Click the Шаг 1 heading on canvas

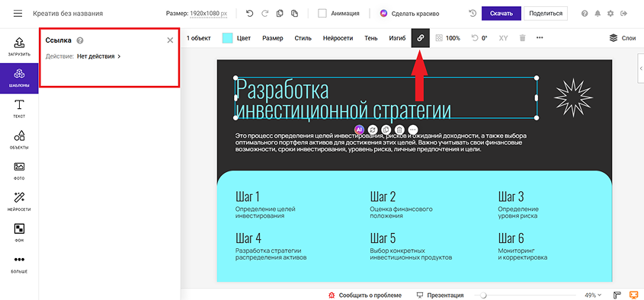(x=248, y=196)
